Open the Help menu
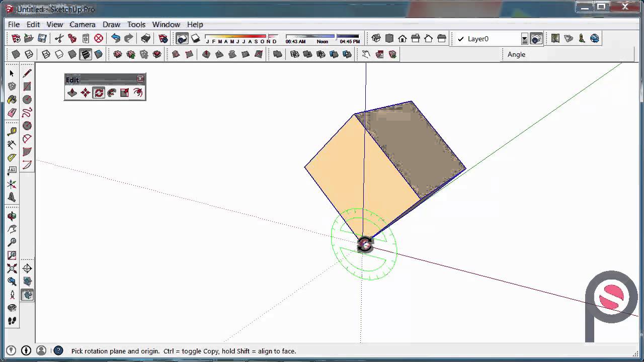 195,24
